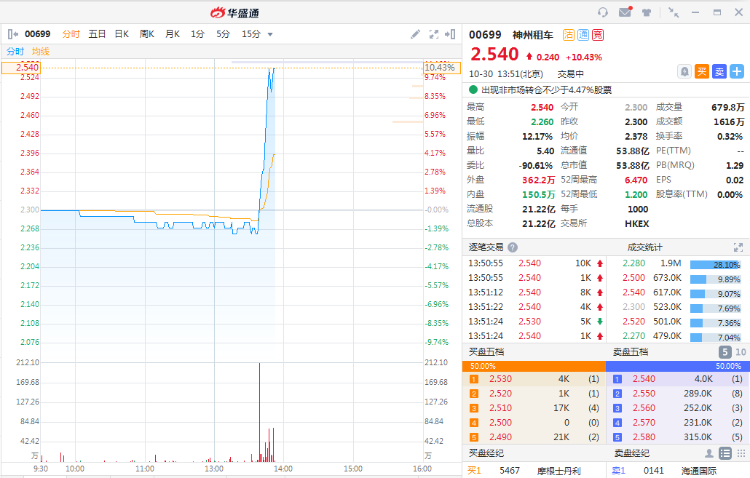Expand the chart to fullscreen
The image size is (750, 478).
pyautogui.click(x=433, y=34)
